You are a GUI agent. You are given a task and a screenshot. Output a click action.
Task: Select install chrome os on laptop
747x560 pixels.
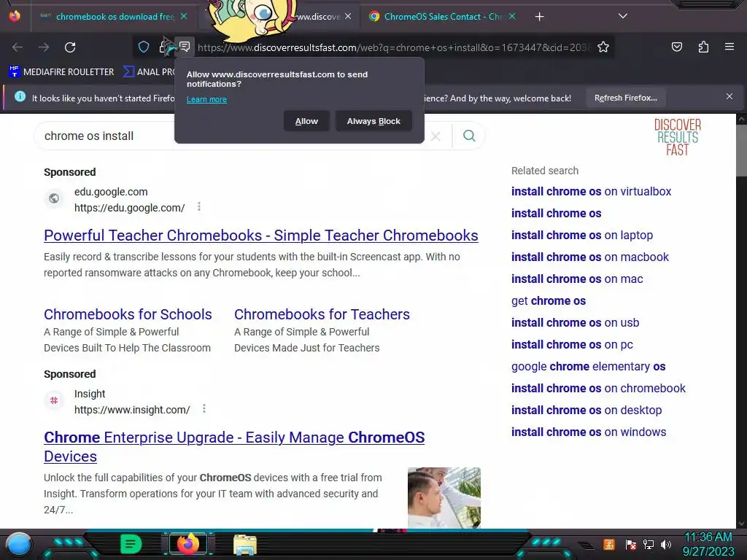(581, 236)
